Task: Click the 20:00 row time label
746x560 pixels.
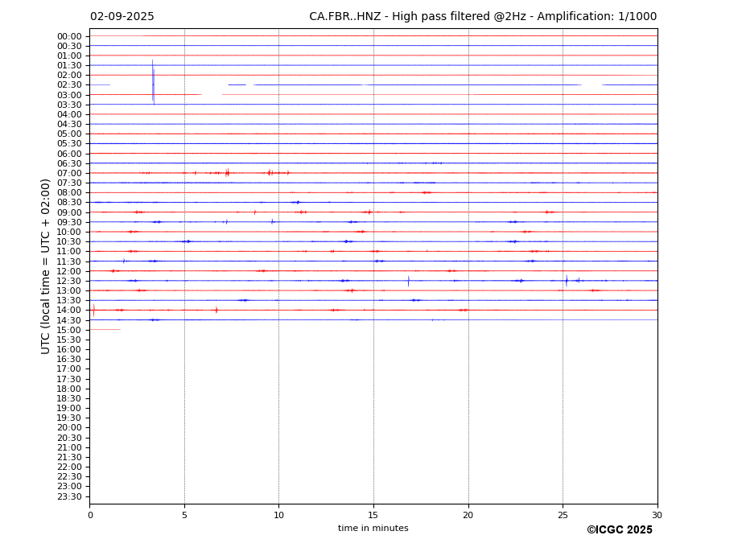Action: tap(69, 428)
